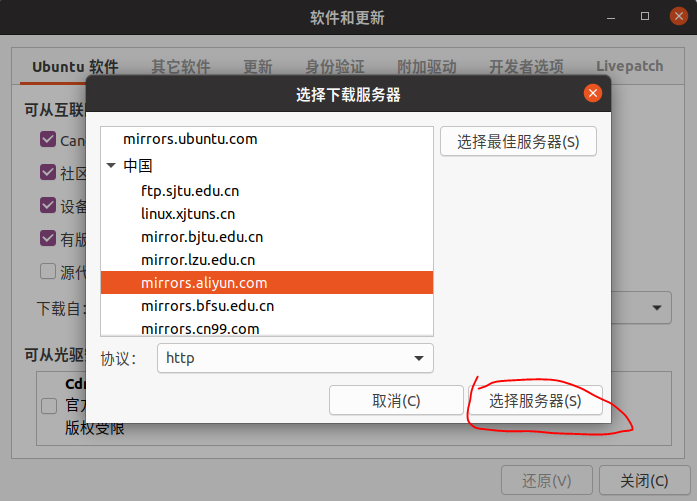Screen dimensions: 697x501
Task: Toggle the 有版 checkbox
Action: 48,238
